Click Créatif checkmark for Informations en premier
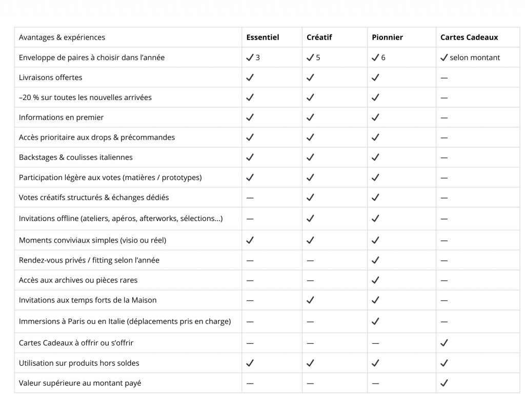Viewport: 525px width, 420px height. pos(310,117)
